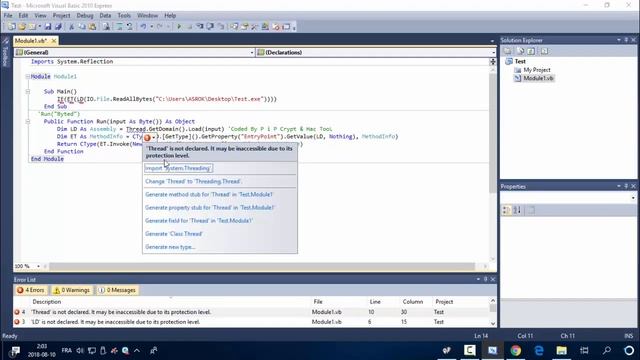This screenshot has height=360, width=640.
Task: Show hidden tray icons chevron
Action: click(137, 350)
